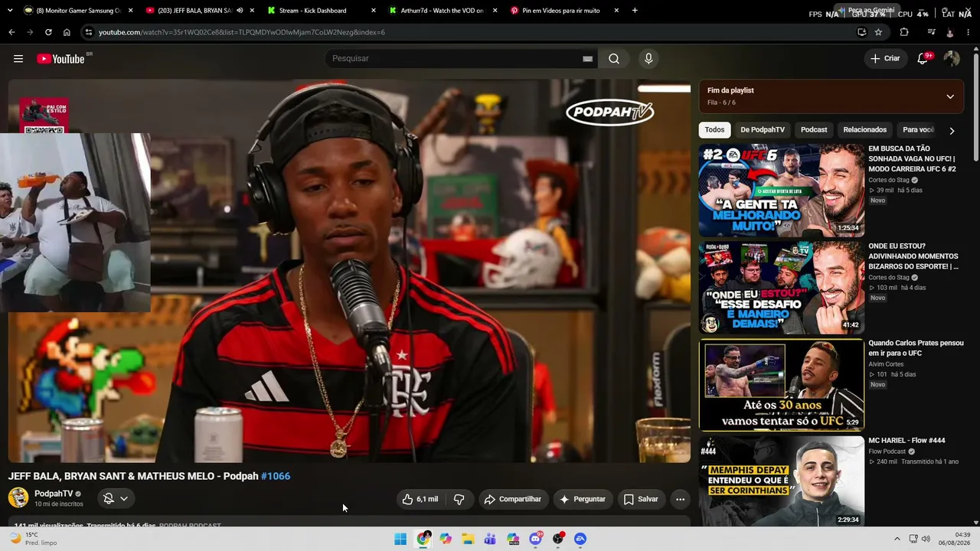Close the Stream - Kick Dashboard tab
The width and height of the screenshot is (980, 551).
click(374, 11)
